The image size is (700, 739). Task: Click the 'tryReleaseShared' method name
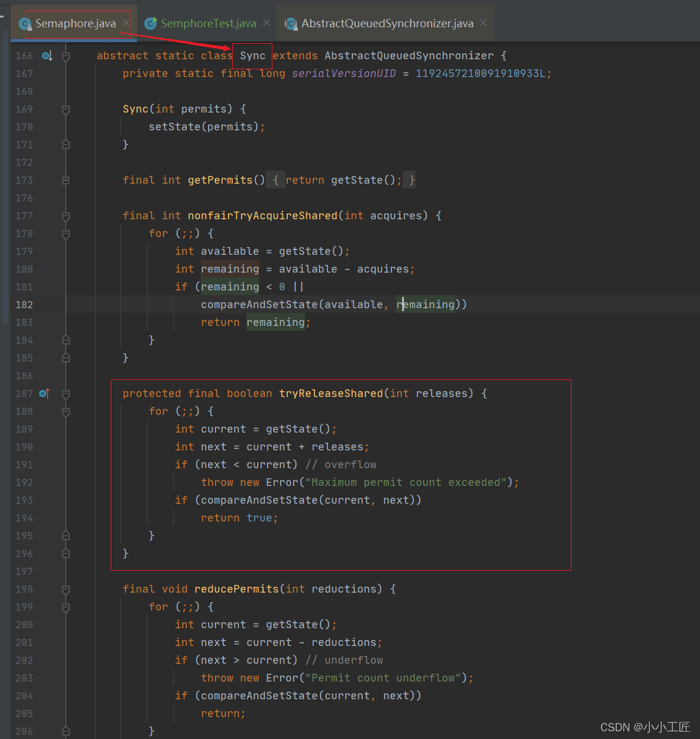click(x=331, y=394)
